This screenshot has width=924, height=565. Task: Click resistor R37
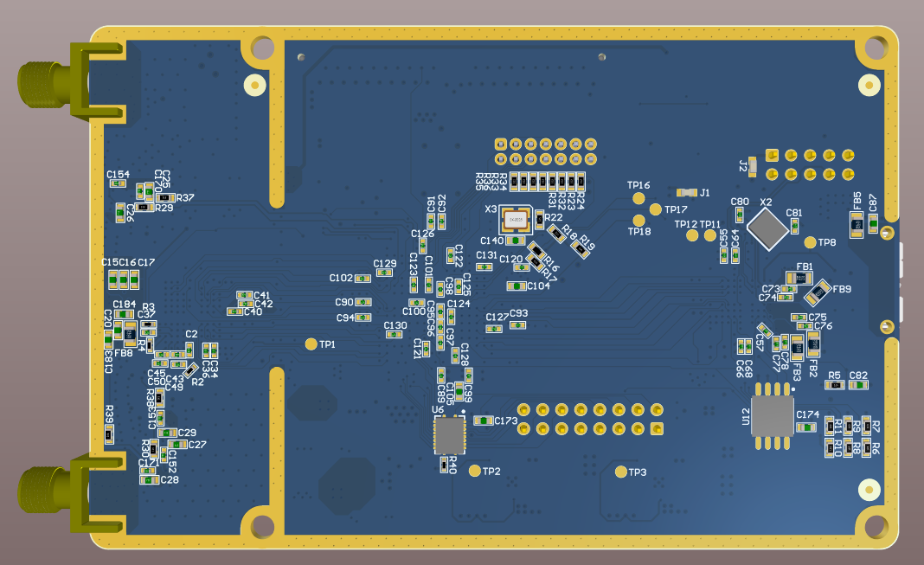tap(164, 197)
